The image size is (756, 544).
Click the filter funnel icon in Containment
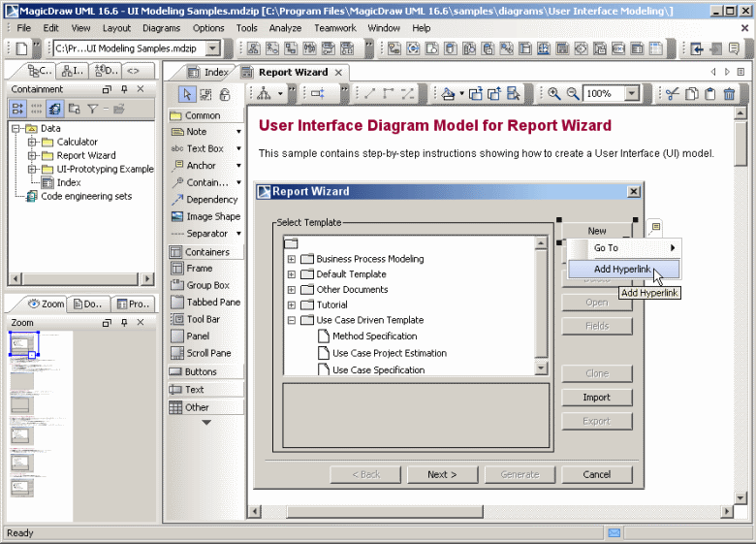93,109
